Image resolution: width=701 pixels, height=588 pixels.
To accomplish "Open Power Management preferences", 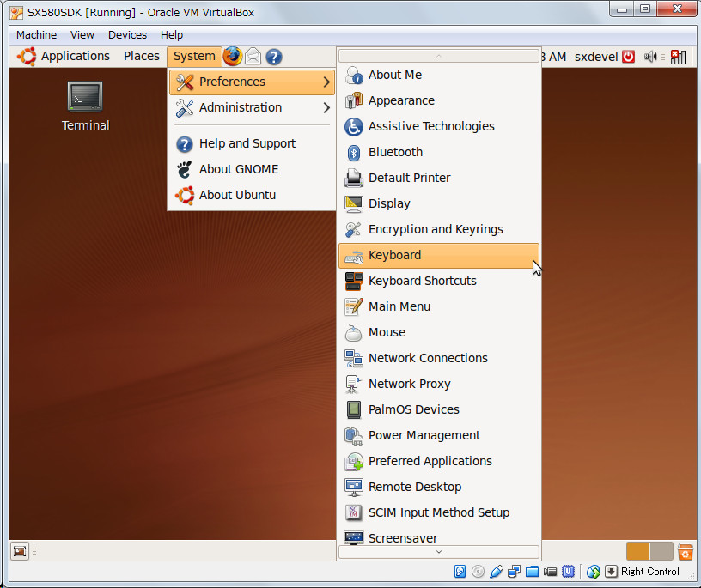I will click(x=439, y=436).
